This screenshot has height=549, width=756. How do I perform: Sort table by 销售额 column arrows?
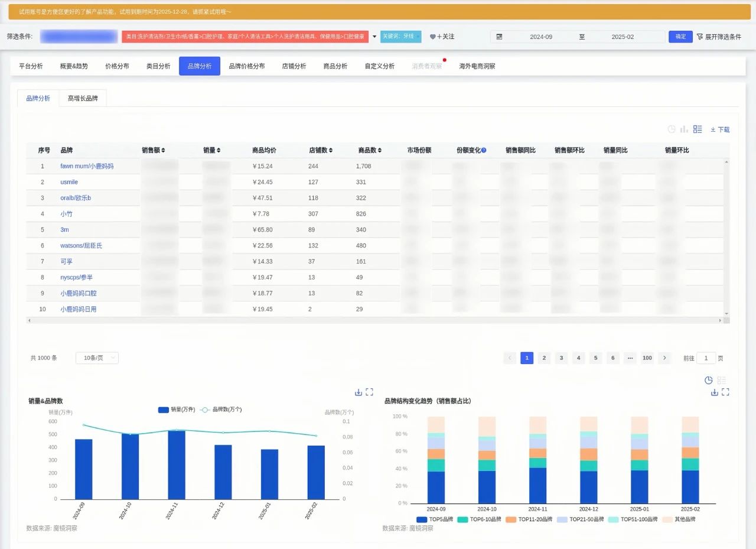[163, 150]
